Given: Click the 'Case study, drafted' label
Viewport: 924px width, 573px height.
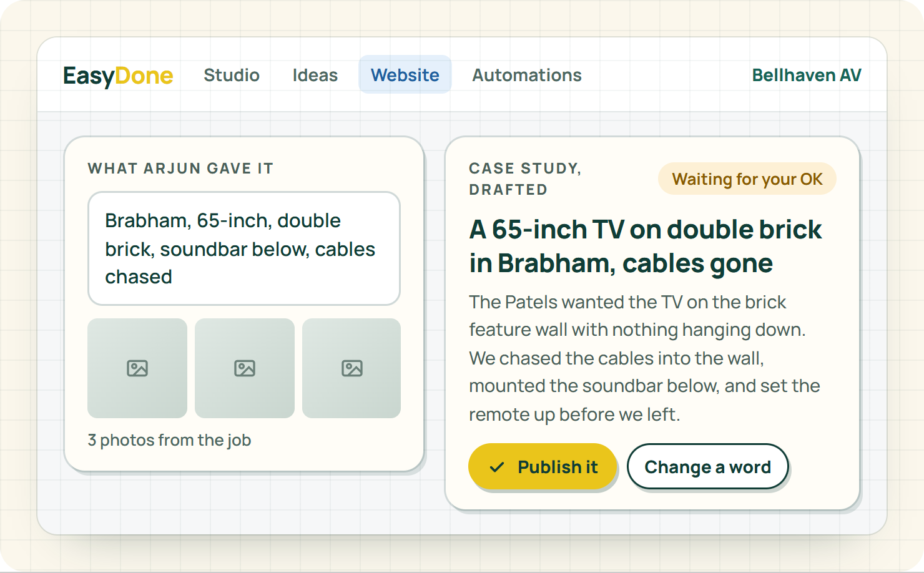Looking at the screenshot, I should pos(525,179).
